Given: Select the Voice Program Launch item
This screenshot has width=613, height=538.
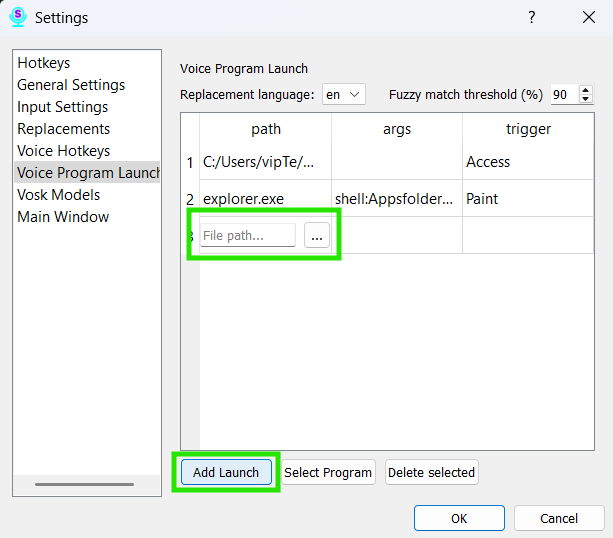Looking at the screenshot, I should (87, 172).
